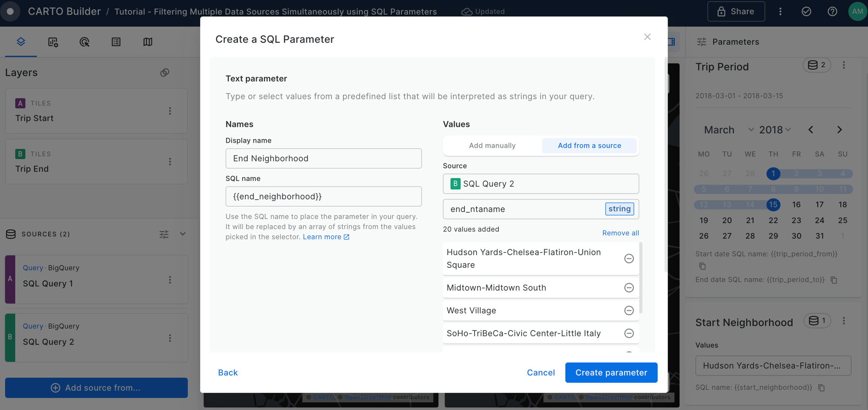868x410 pixels.
Task: Remove Midtown-Midtown South value
Action: [x=629, y=288]
